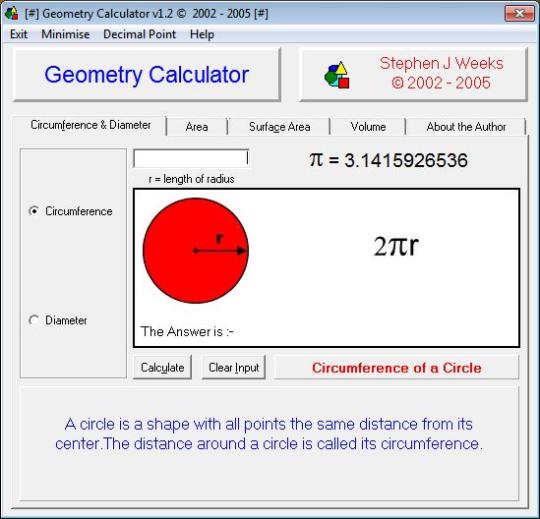Image resolution: width=540 pixels, height=519 pixels.
Task: Click 'r = length of radius' label
Action: pyautogui.click(x=191, y=179)
